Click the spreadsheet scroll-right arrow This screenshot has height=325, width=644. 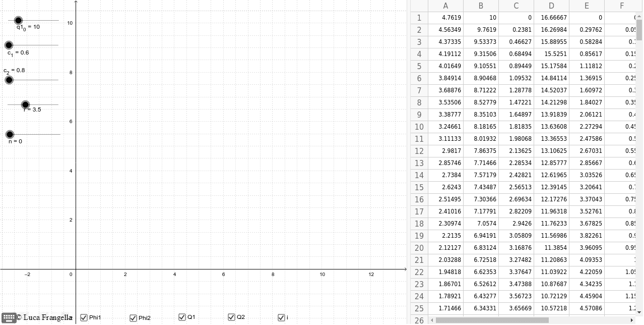pos(632,320)
